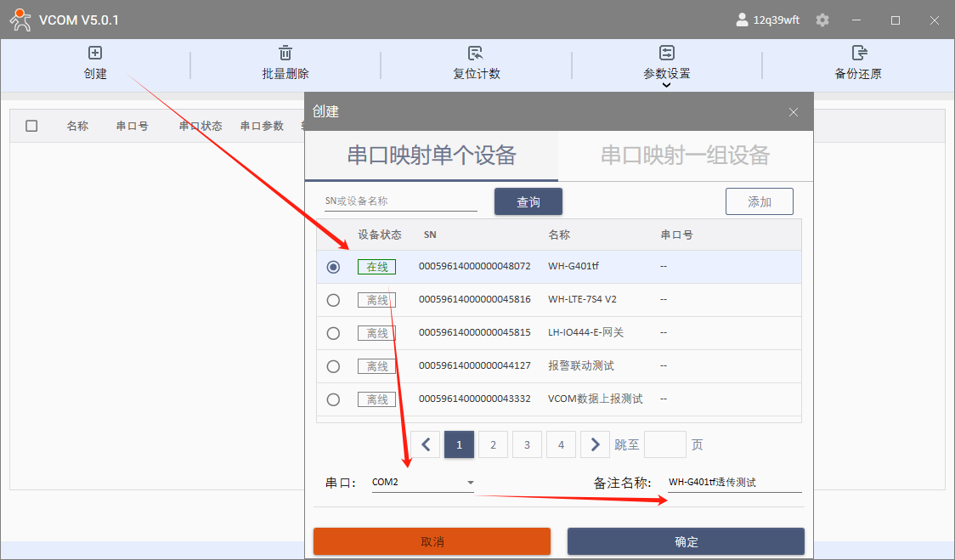
Task: Click the 备份还原 backup icon
Action: click(x=858, y=54)
